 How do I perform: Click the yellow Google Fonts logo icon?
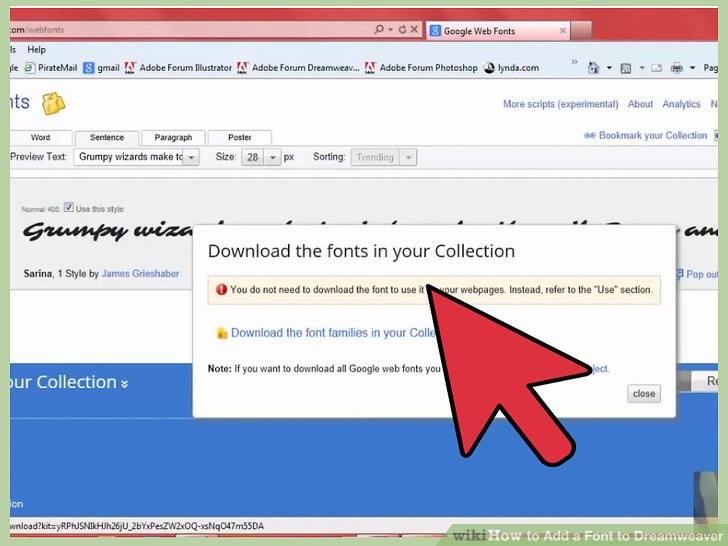click(x=53, y=103)
